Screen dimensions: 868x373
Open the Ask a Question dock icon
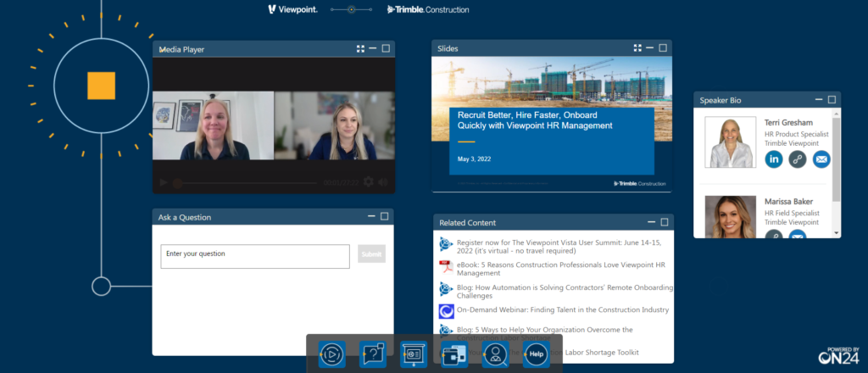click(373, 354)
